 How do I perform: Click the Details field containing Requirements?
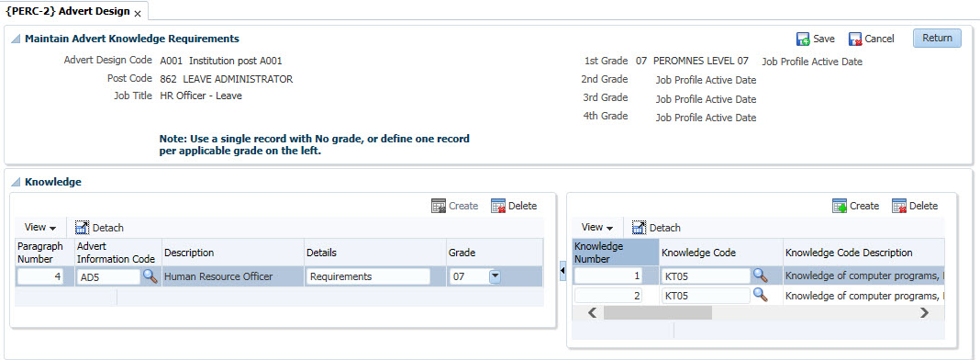pyautogui.click(x=367, y=276)
